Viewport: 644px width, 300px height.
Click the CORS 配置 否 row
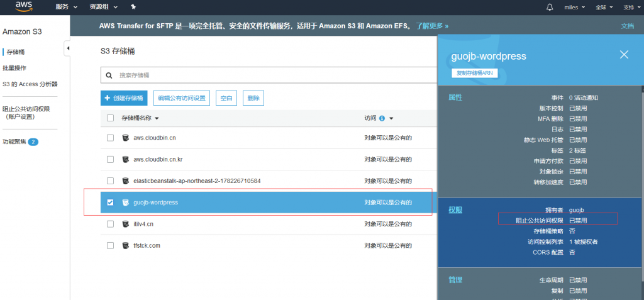tap(553, 252)
